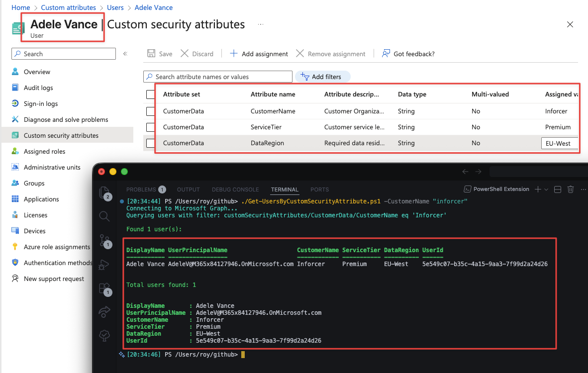588x373 pixels.
Task: Open Run and Debug view
Action: pyautogui.click(x=104, y=264)
